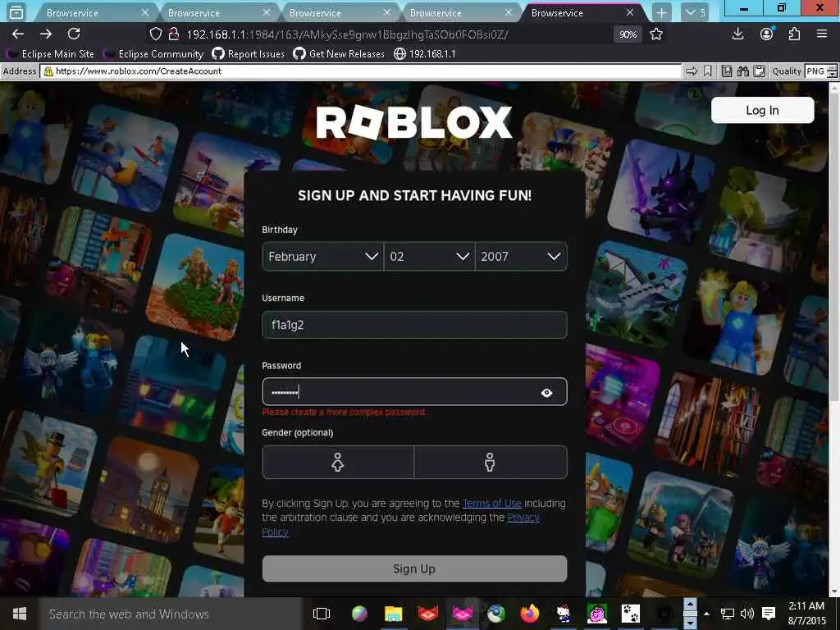
Task: Click the padlock site security icon
Action: pos(174,34)
